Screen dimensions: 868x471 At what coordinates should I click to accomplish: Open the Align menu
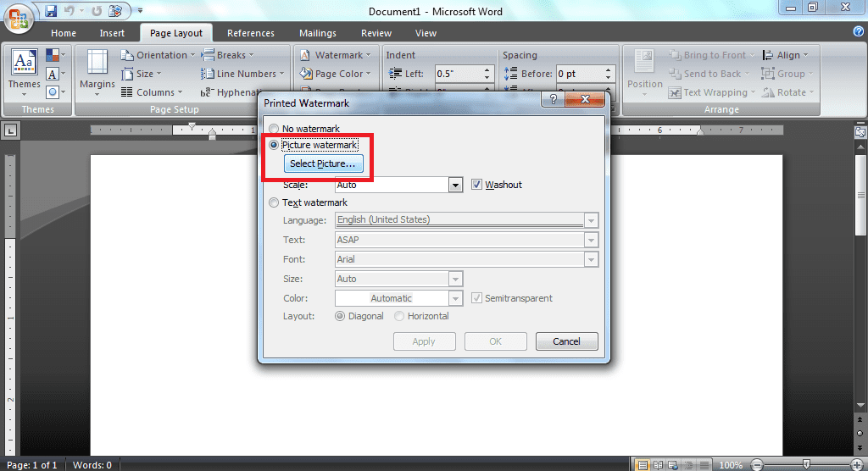click(x=786, y=55)
